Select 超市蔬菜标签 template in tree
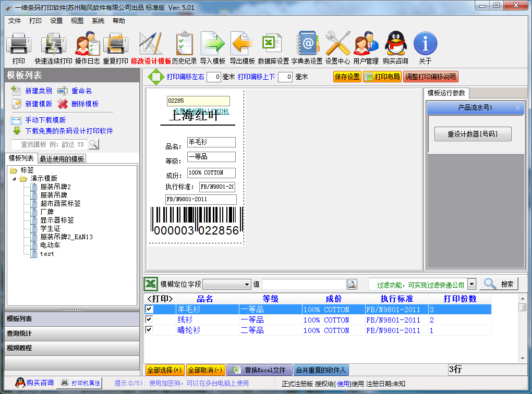532x394 pixels. (x=61, y=203)
